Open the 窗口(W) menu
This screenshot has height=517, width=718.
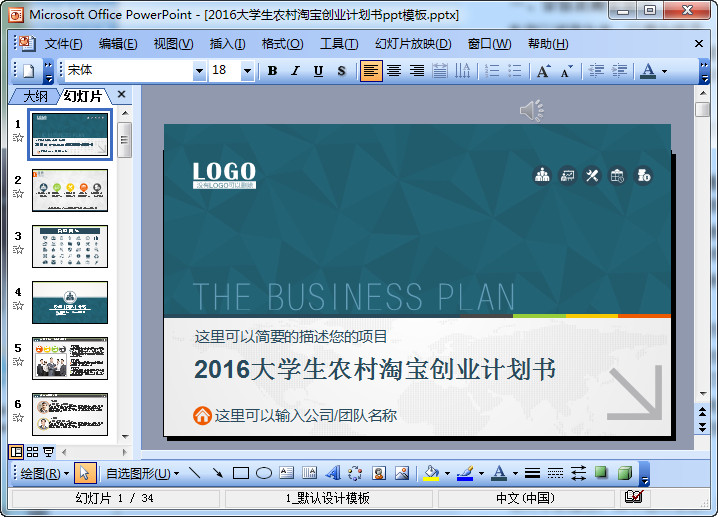[489, 44]
